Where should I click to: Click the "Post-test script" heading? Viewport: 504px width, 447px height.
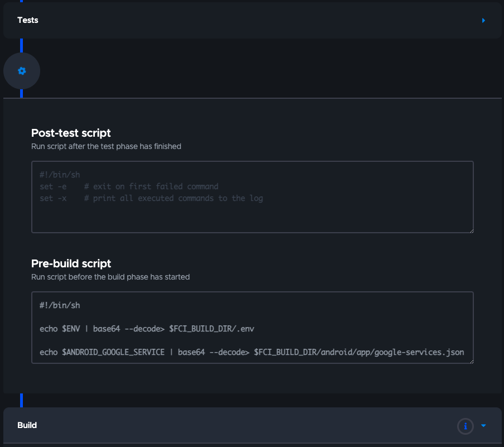pos(71,133)
